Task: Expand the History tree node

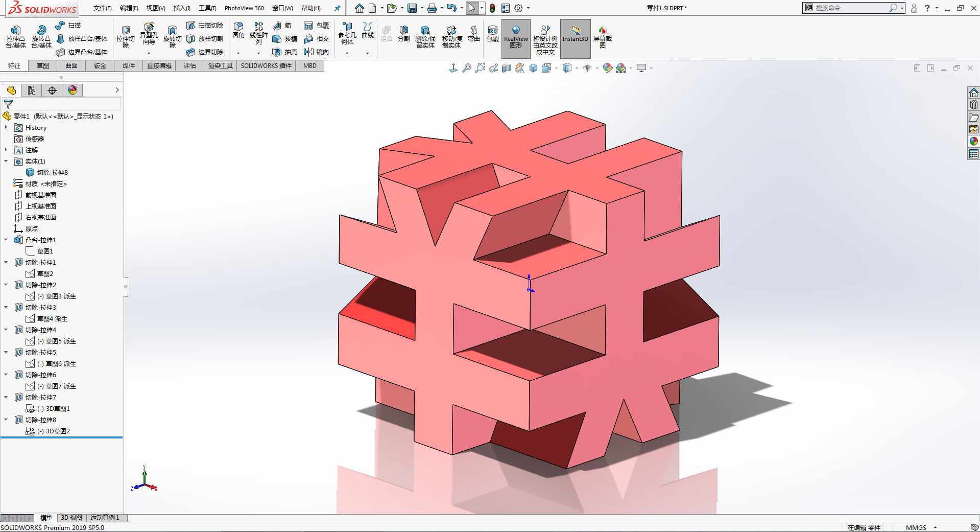Action: click(x=6, y=128)
